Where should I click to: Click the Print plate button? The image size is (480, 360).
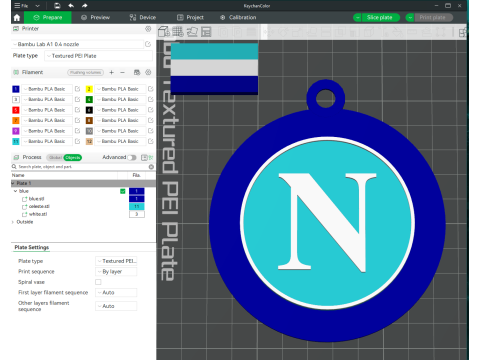point(433,17)
